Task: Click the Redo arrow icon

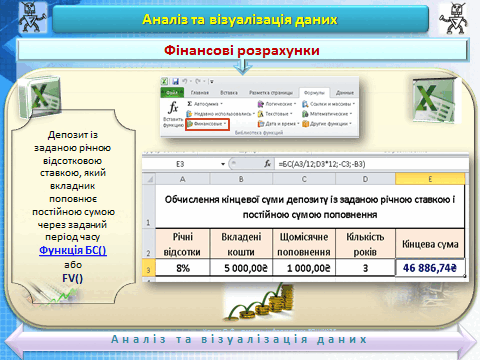Action: pos(198,81)
